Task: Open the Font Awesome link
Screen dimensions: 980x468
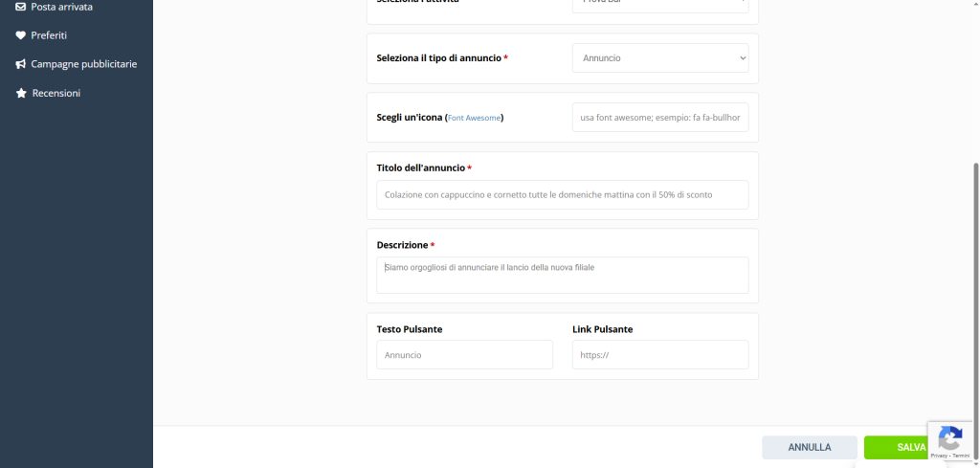Action: coord(474,118)
